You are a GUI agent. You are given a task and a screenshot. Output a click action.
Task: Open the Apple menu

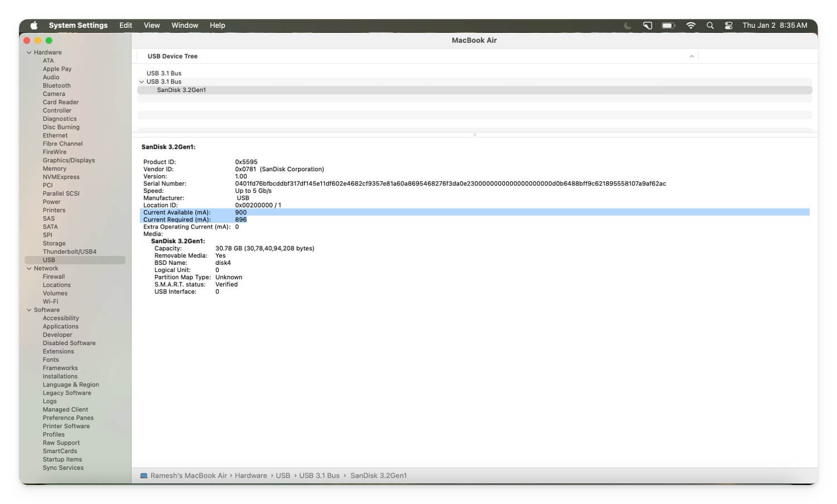[33, 25]
